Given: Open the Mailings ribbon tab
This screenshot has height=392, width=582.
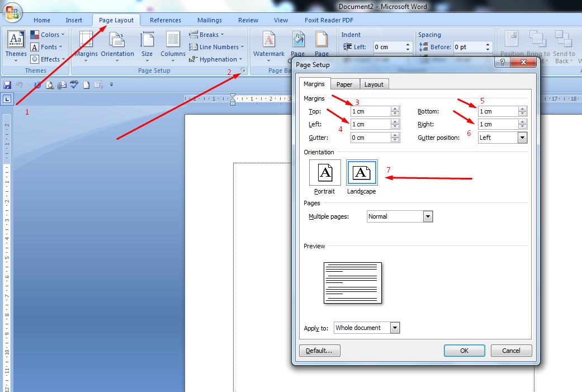Looking at the screenshot, I should click(209, 20).
